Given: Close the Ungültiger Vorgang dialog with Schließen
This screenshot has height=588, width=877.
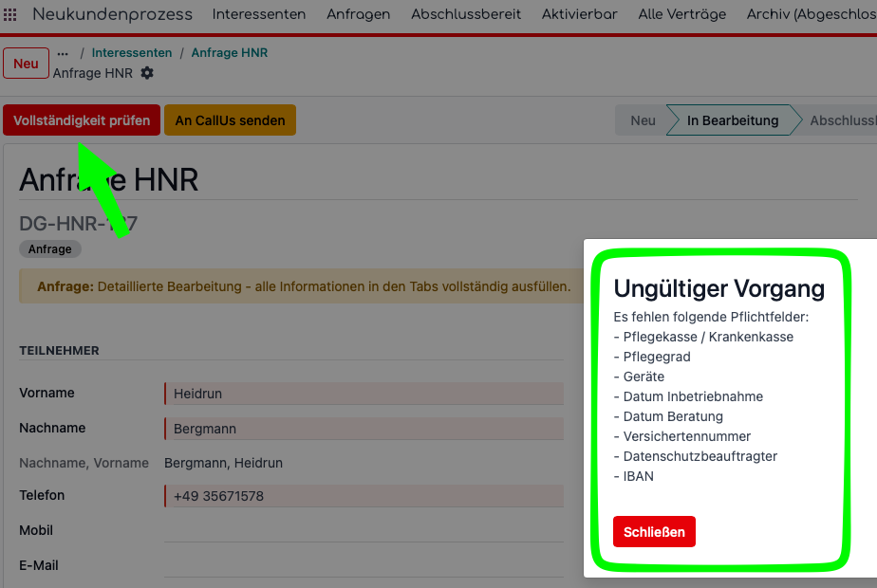Looking at the screenshot, I should click(654, 531).
